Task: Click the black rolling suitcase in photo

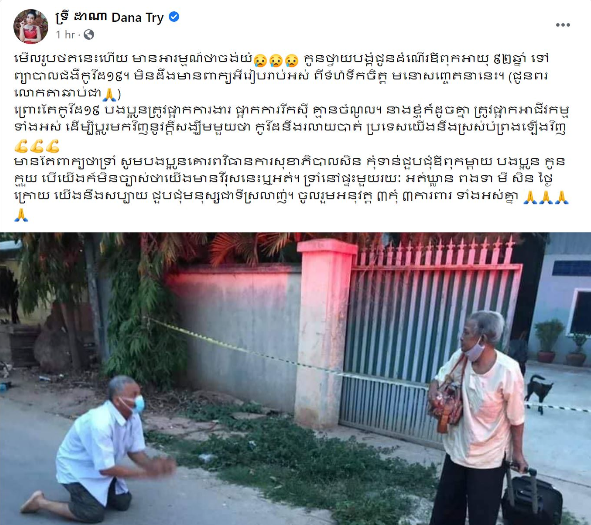Action: coord(532,496)
